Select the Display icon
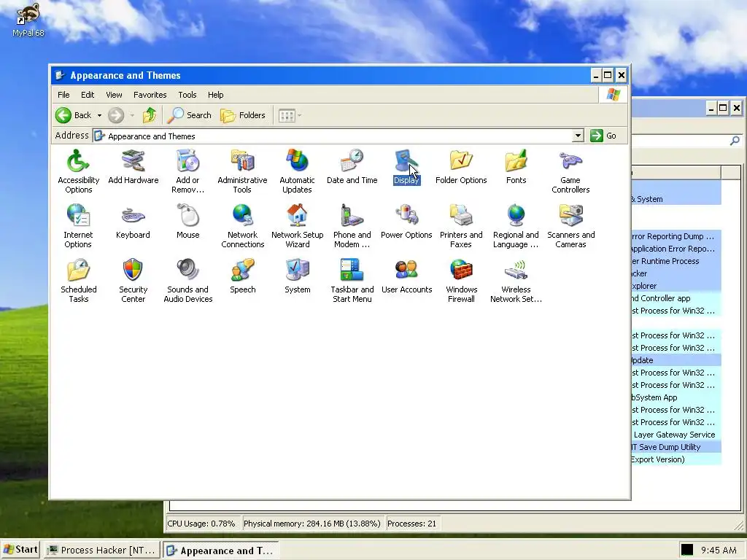This screenshot has height=560, width=747. point(406,167)
